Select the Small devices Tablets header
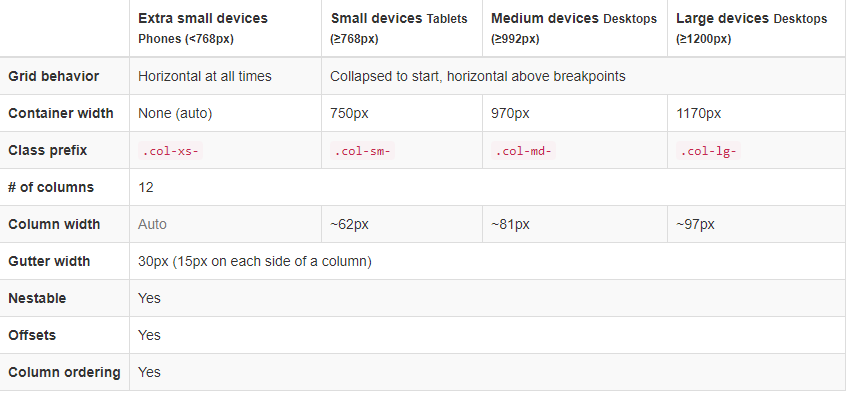Viewport: 846px width, 394px height. click(x=399, y=28)
